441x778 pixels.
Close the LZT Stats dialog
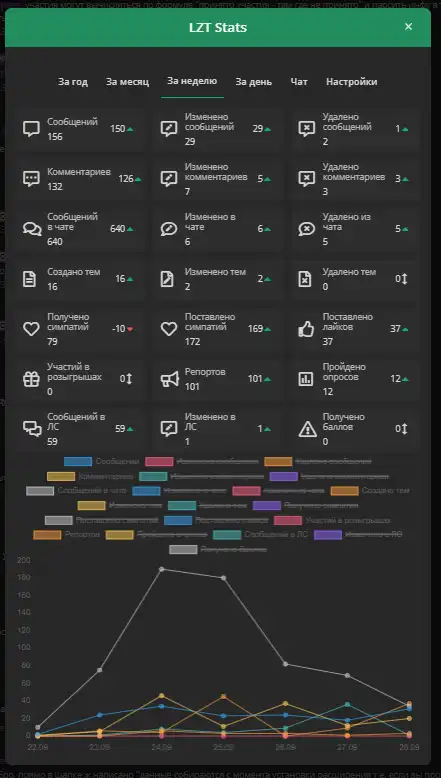click(x=408, y=27)
